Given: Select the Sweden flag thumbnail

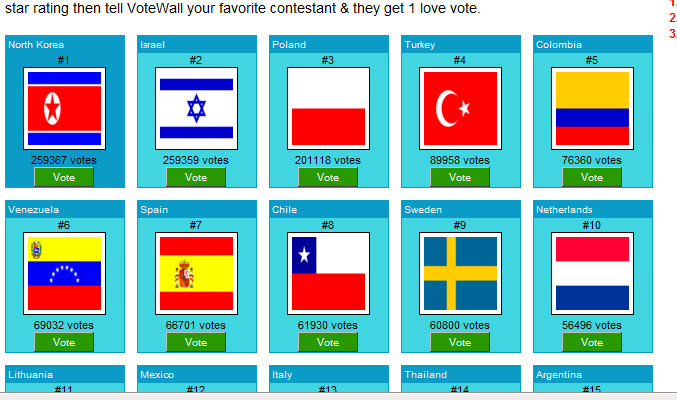Looking at the screenshot, I should click(x=460, y=273).
